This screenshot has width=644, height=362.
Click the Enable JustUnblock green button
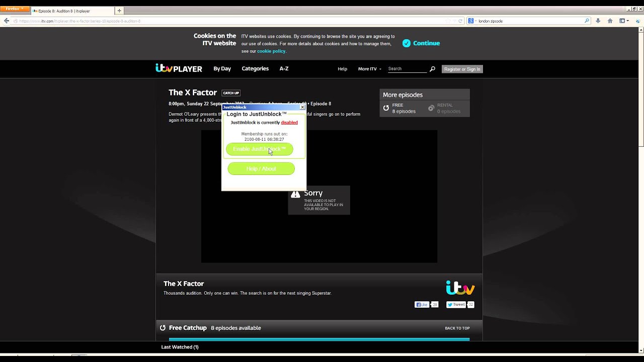(x=259, y=149)
